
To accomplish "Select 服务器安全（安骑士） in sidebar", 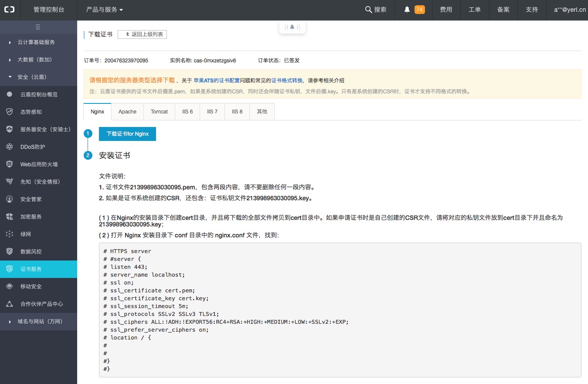I will tap(38, 129).
